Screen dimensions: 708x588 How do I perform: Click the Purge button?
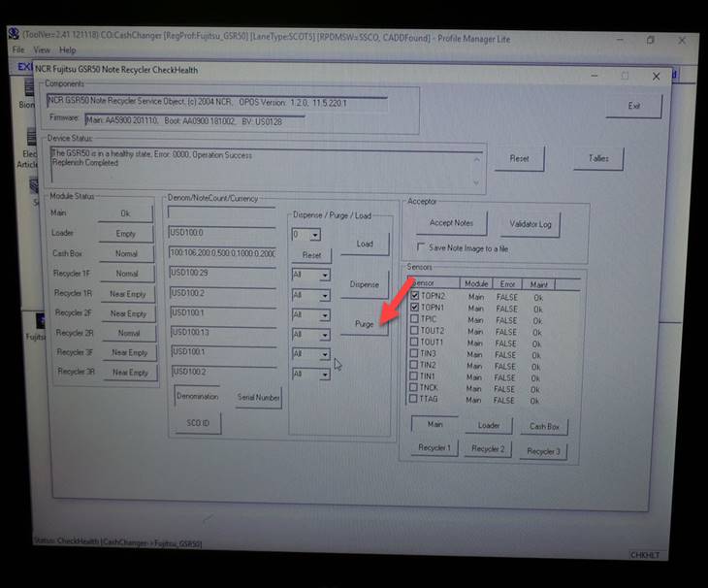[x=364, y=324]
